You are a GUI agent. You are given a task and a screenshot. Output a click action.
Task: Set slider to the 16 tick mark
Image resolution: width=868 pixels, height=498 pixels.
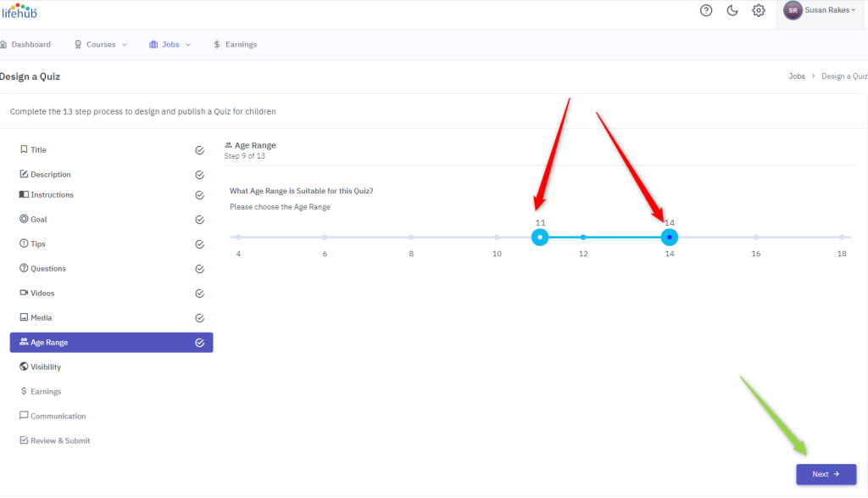(755, 237)
